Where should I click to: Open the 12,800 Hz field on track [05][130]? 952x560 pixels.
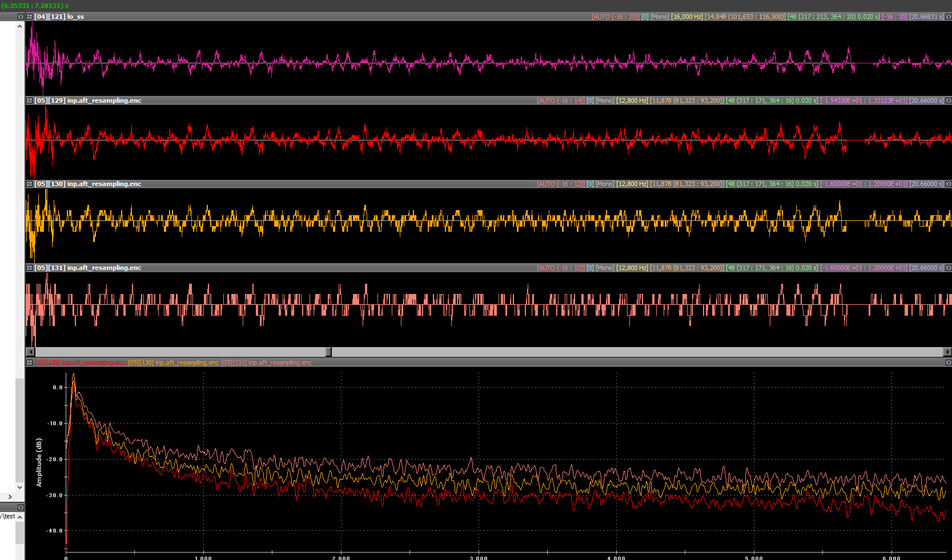[x=632, y=184]
